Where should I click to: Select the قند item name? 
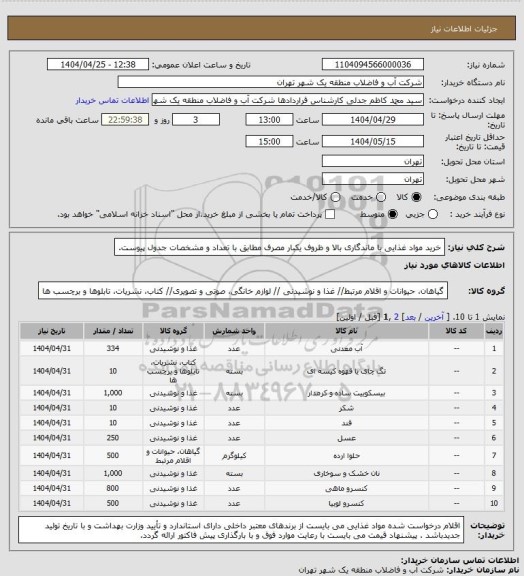(346, 423)
